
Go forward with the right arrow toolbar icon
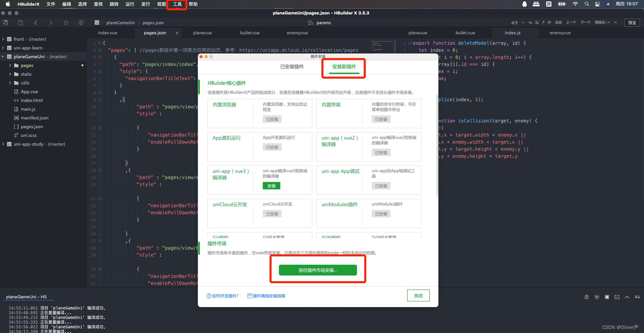(50, 23)
